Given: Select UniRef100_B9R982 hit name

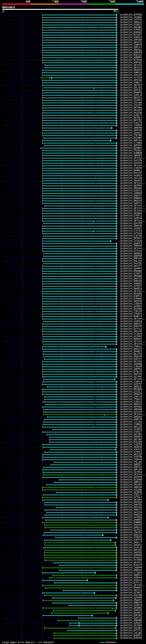Looking at the screenshot, I should pos(131,32).
